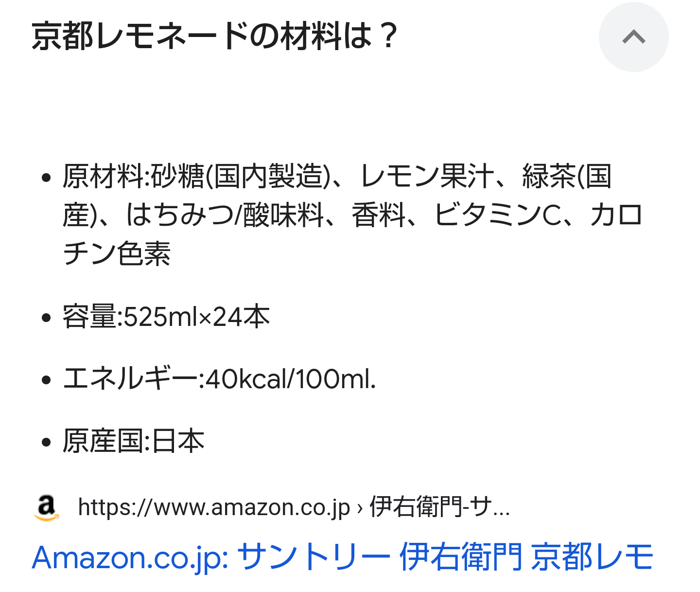Collapse the 京都レモネードの材料は？ answer with the chevron

(x=633, y=37)
